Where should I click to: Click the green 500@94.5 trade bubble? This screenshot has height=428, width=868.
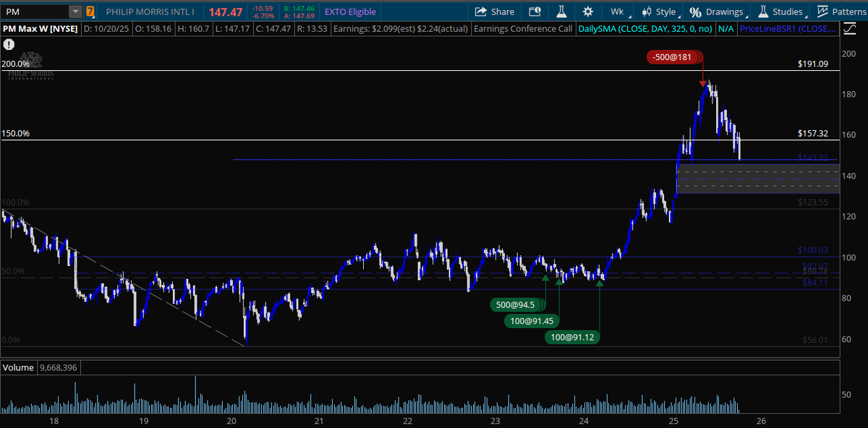[518, 305]
